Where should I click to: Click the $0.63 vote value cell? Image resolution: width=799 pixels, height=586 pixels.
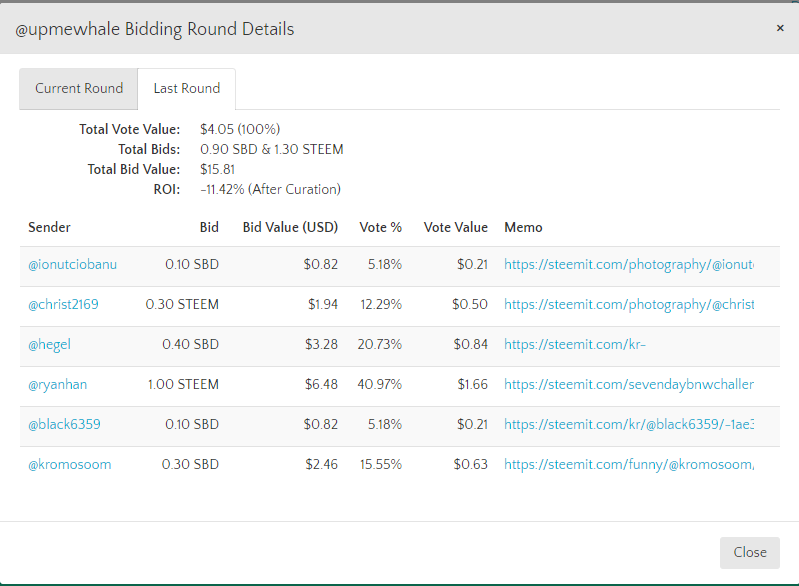(471, 464)
